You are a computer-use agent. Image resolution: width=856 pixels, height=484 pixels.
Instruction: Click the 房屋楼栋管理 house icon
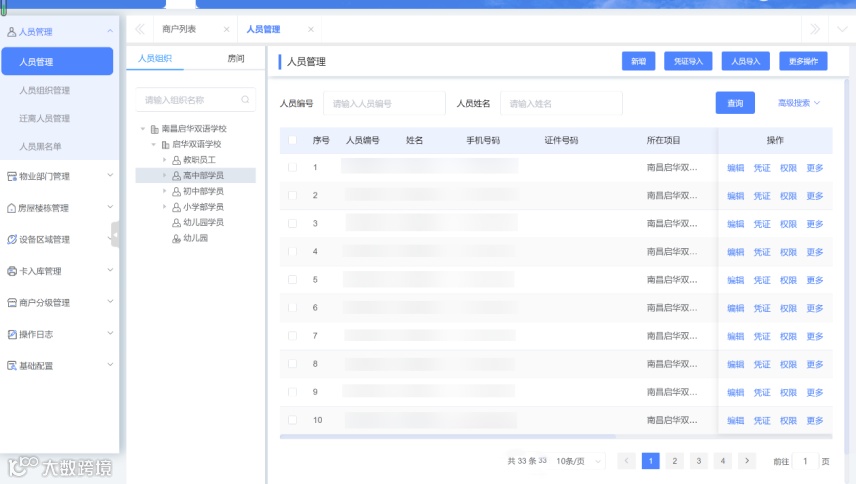pyautogui.click(x=11, y=208)
